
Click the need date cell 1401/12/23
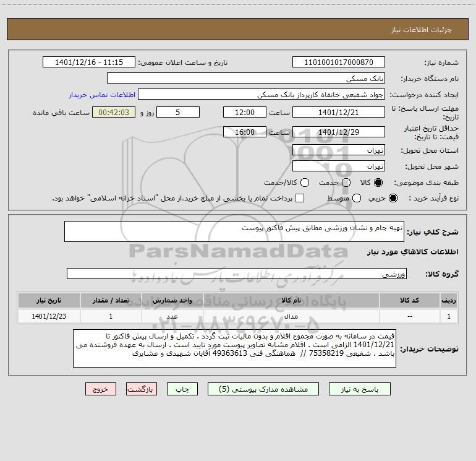click(x=49, y=316)
